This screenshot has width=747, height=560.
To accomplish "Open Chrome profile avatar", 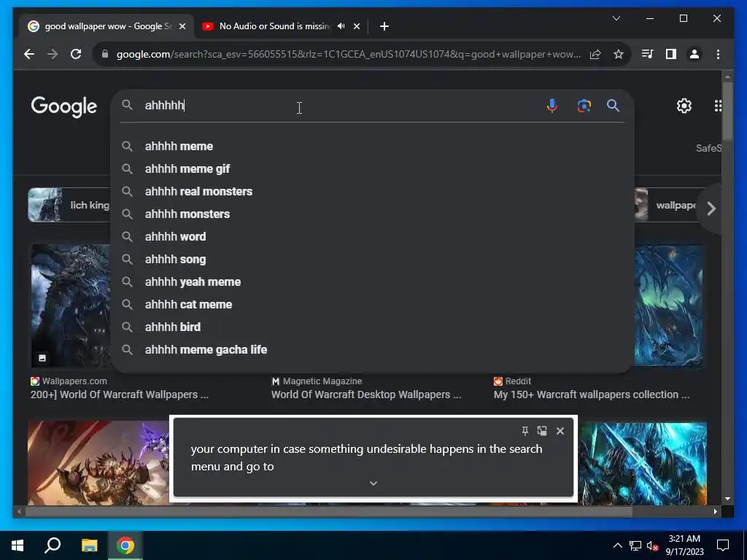I will (694, 54).
